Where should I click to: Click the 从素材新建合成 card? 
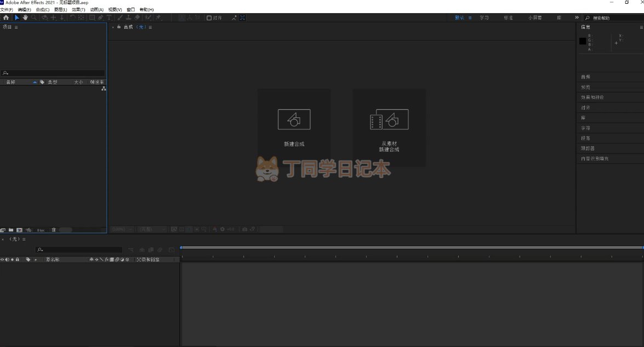tap(389, 127)
